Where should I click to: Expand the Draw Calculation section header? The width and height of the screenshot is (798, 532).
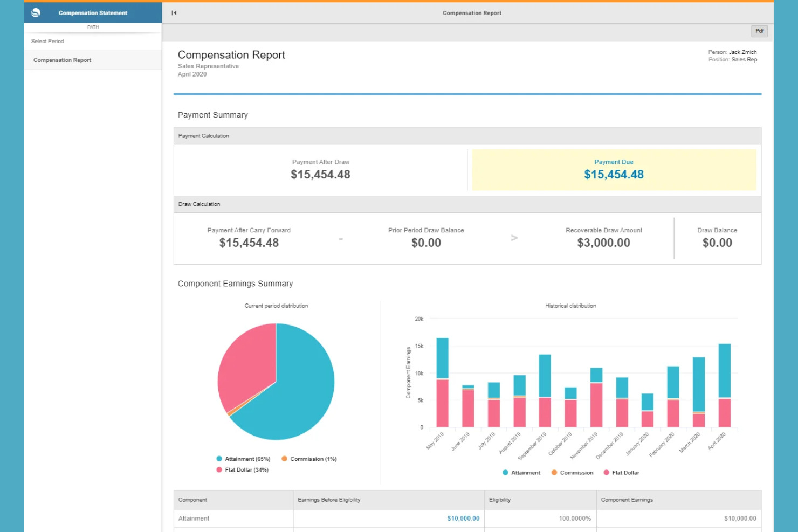click(199, 204)
